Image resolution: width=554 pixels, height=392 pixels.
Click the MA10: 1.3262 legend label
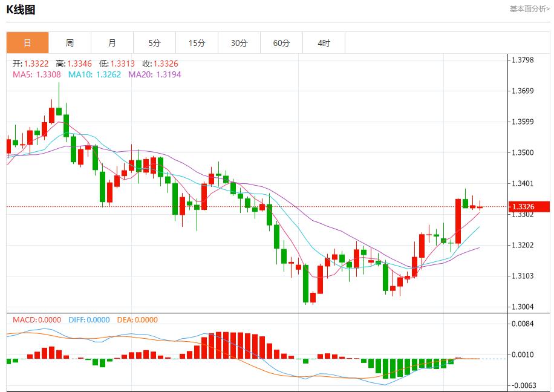(94, 74)
